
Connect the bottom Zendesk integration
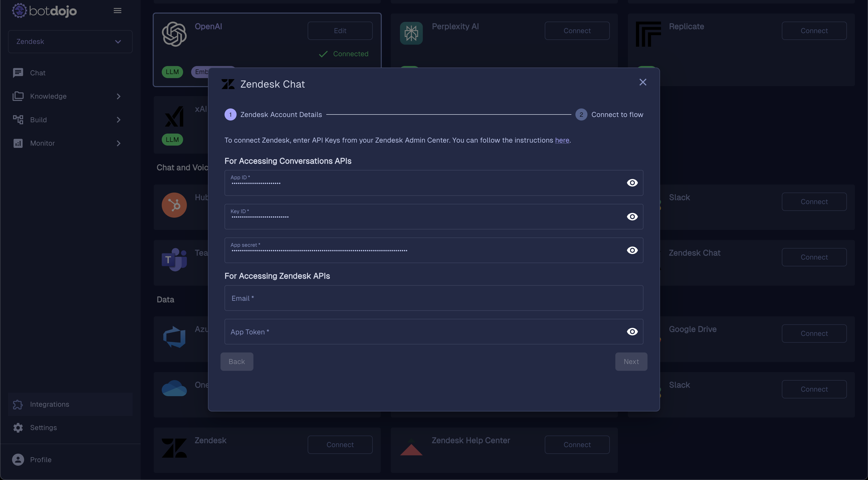pos(340,445)
